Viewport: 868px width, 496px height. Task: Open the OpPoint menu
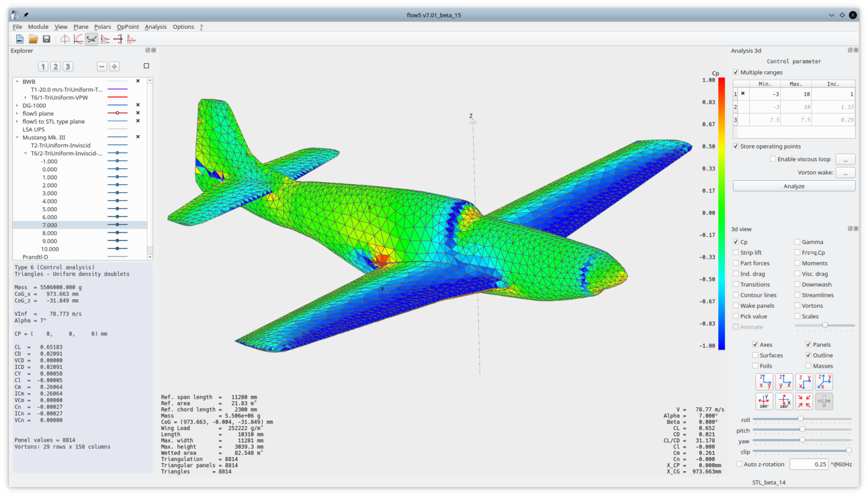128,27
